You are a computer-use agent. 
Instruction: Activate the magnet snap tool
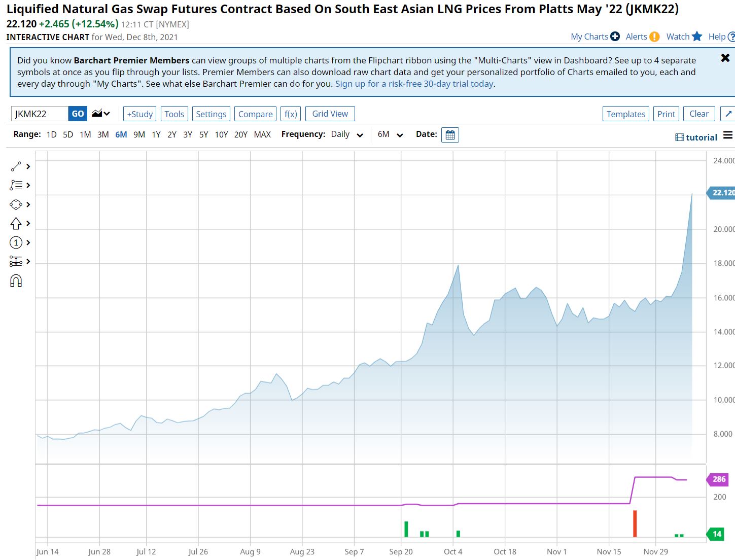tap(16, 281)
